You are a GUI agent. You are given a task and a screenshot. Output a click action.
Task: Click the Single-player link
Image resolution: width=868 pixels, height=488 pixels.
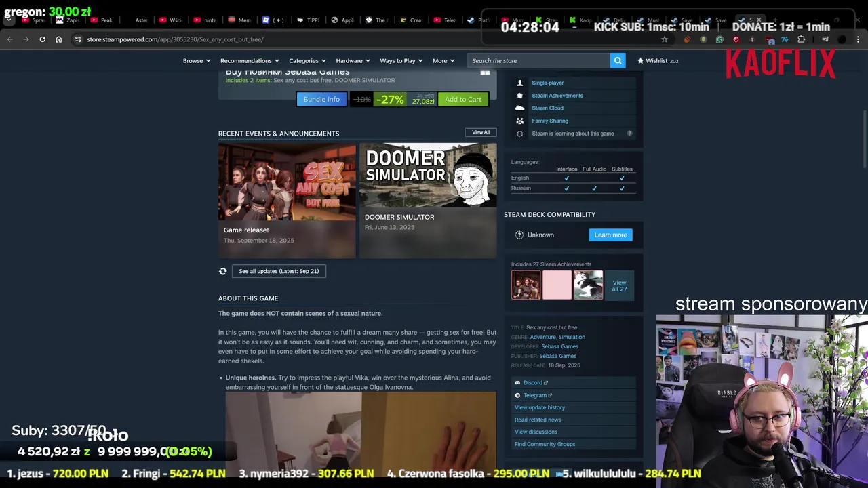pos(548,83)
